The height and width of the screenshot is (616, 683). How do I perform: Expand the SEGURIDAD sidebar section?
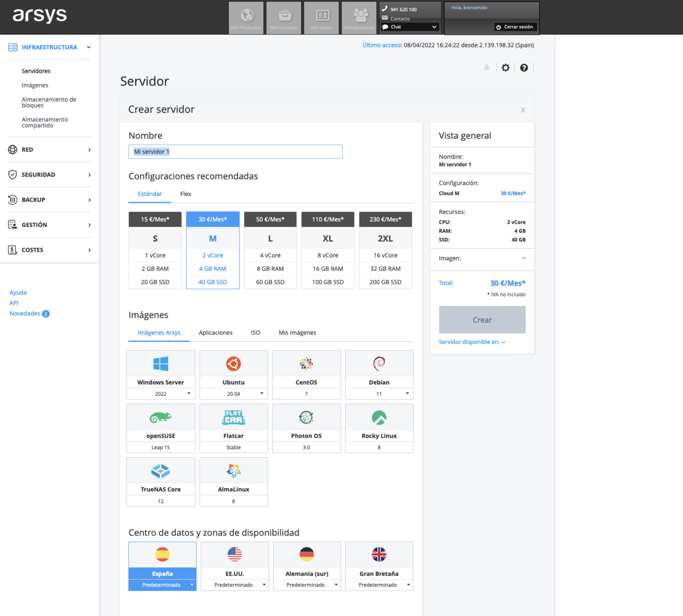[49, 175]
